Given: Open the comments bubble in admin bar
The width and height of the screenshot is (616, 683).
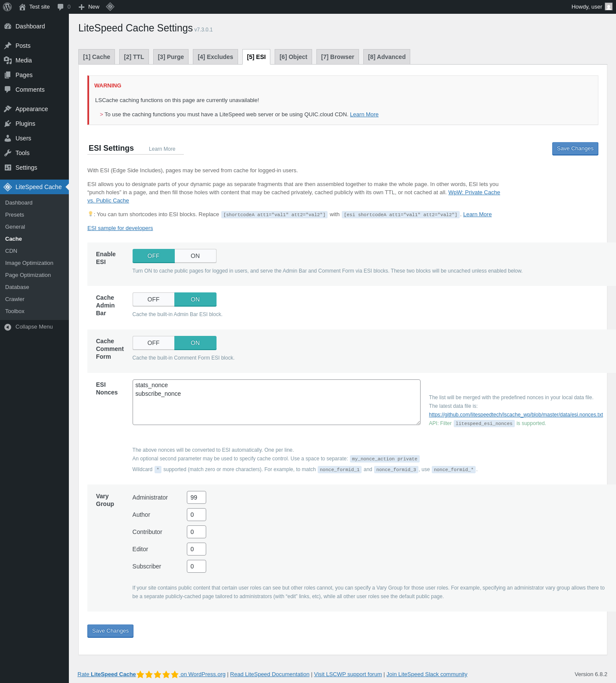Looking at the screenshot, I should tap(61, 7).
